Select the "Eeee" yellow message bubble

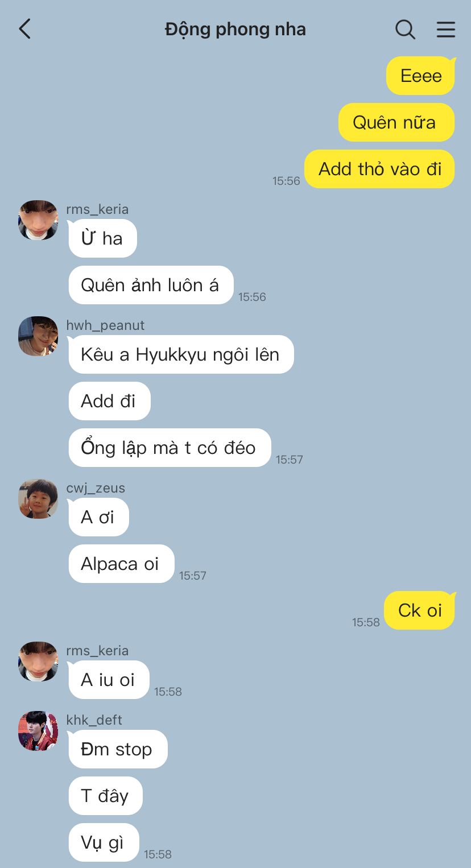421,76
